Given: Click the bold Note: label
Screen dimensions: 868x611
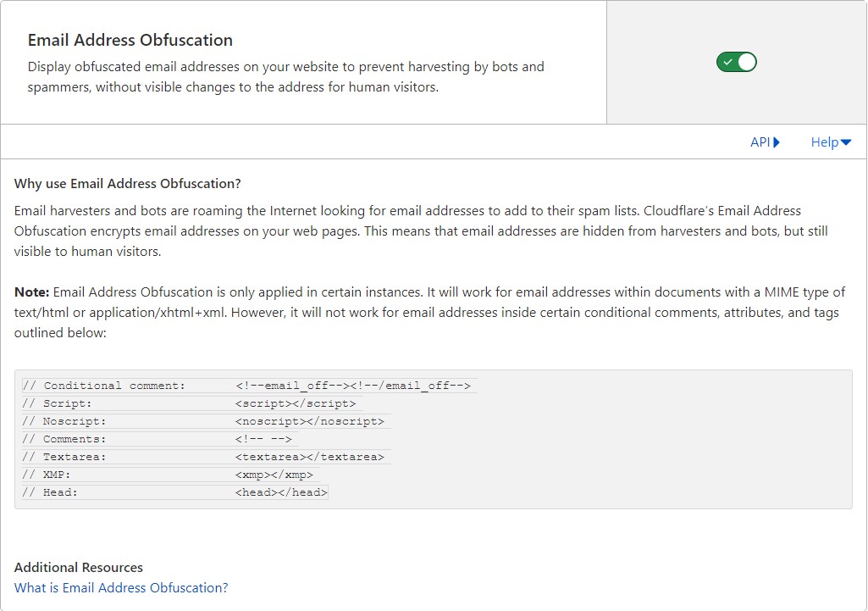Looking at the screenshot, I should tap(31, 292).
